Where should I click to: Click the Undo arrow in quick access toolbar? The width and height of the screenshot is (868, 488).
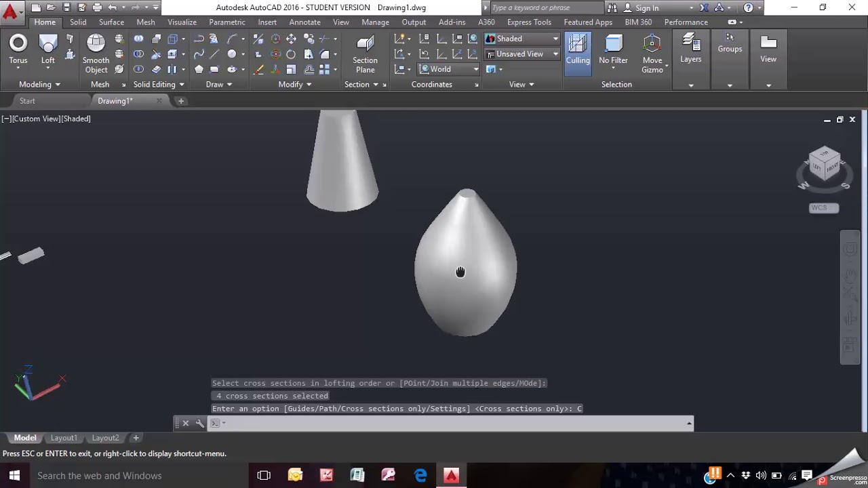tap(113, 7)
